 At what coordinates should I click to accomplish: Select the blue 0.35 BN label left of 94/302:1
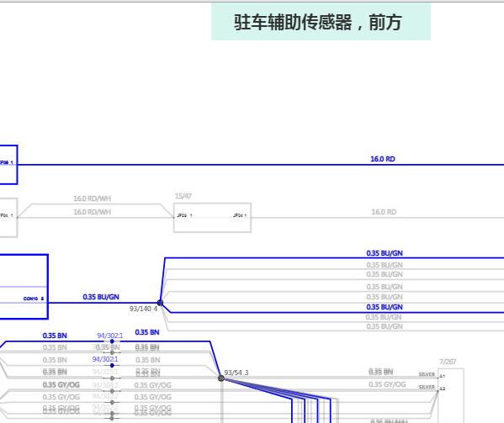[55, 336]
